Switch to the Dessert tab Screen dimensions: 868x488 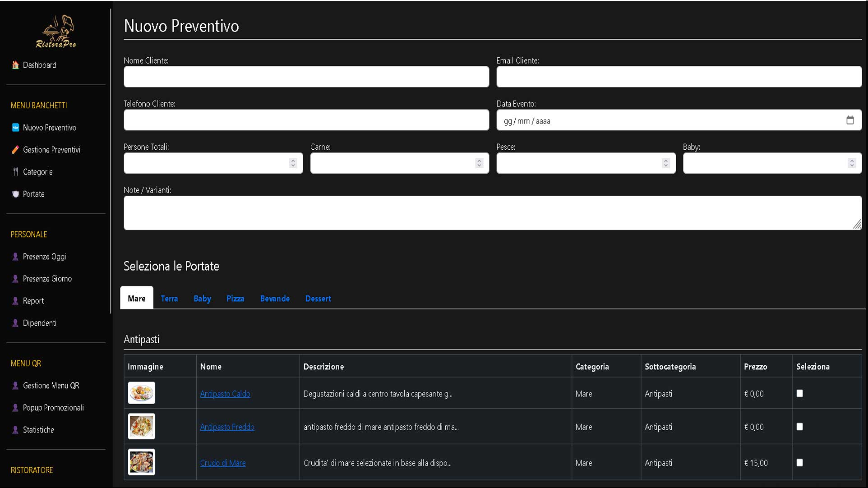coord(318,298)
